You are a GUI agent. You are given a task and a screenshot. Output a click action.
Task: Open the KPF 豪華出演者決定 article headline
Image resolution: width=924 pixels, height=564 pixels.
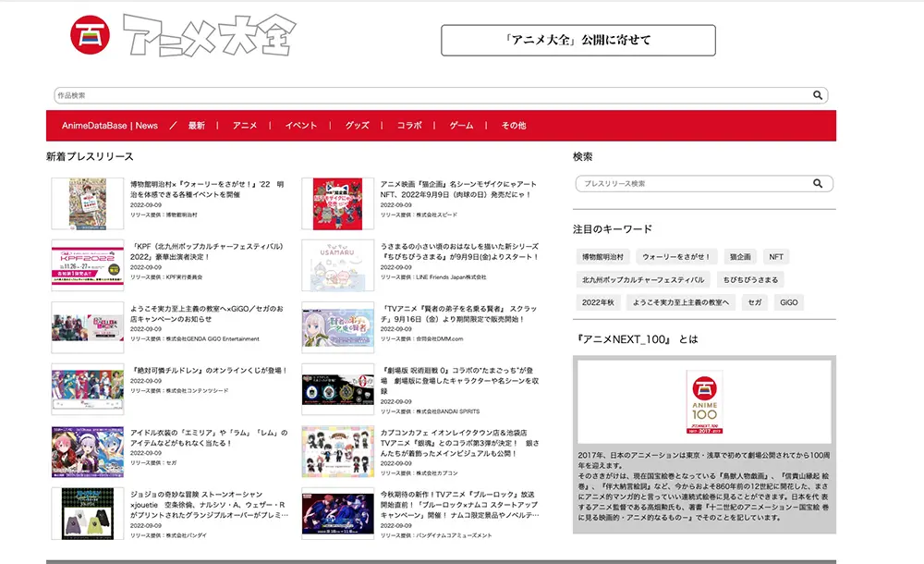(207, 251)
